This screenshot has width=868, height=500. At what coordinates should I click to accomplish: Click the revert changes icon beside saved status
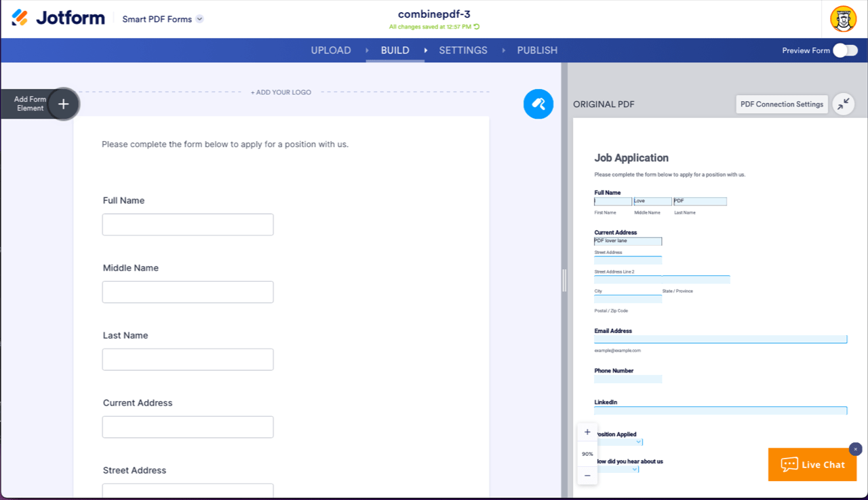476,27
